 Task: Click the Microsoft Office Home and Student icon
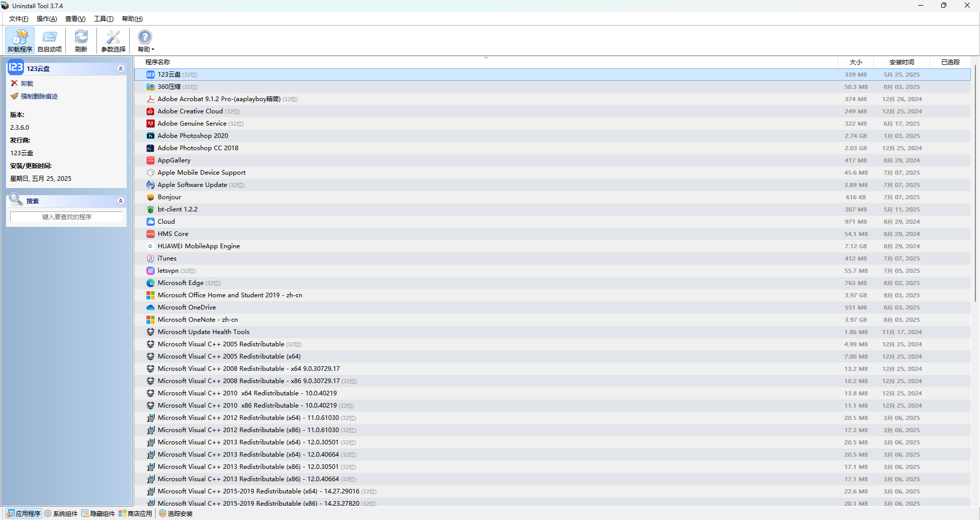tap(151, 295)
